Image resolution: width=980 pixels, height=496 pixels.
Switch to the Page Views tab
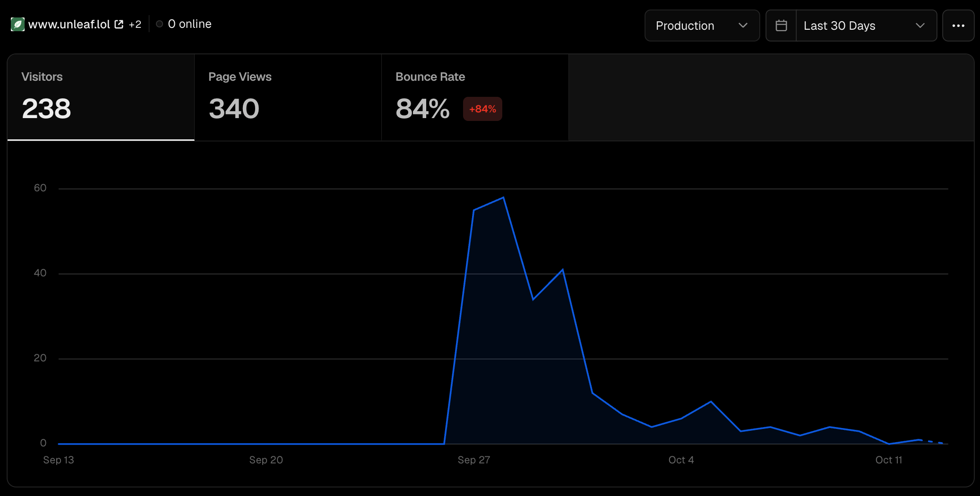pos(288,97)
